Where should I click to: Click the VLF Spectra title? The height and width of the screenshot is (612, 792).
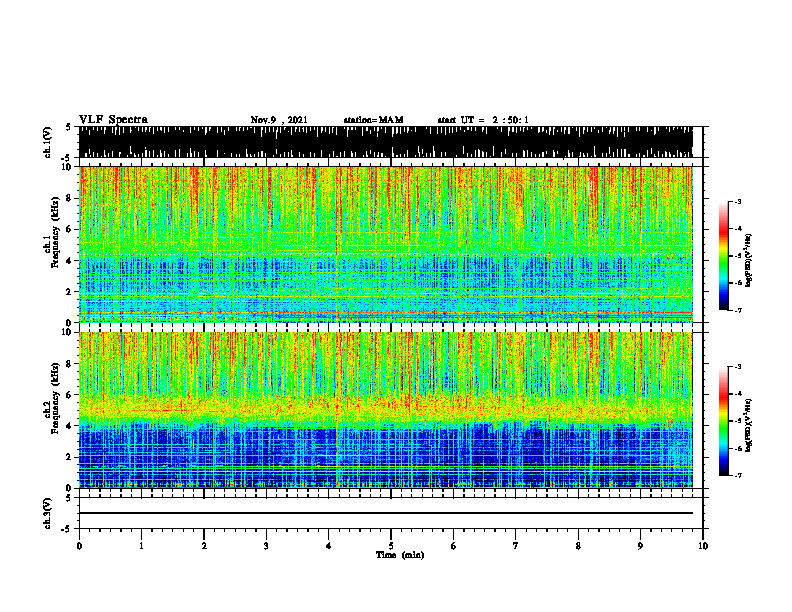[113, 120]
